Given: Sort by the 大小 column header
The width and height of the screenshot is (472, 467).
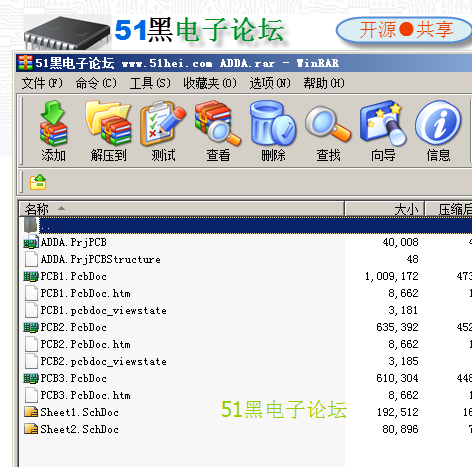Looking at the screenshot, I should (x=384, y=209).
